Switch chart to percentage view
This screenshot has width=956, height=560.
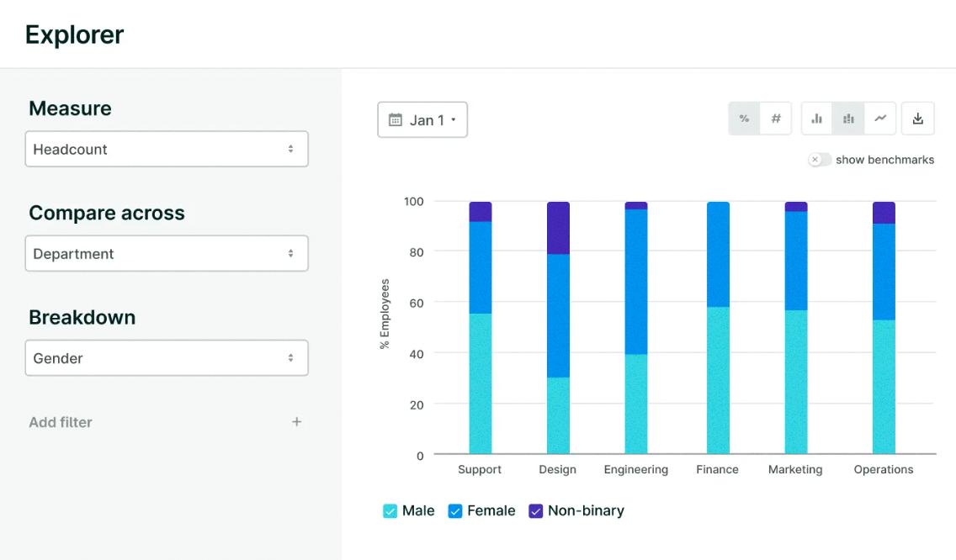744,119
